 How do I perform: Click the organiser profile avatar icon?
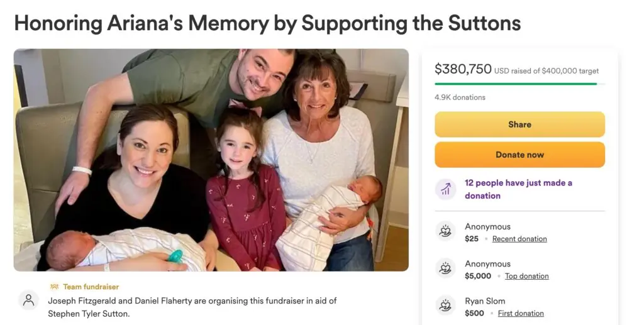click(x=28, y=300)
